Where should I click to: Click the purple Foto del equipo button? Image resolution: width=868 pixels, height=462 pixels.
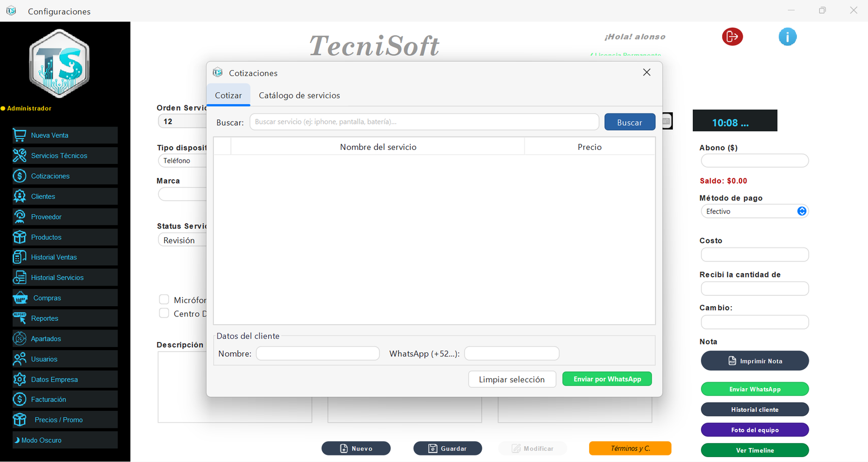click(x=755, y=430)
